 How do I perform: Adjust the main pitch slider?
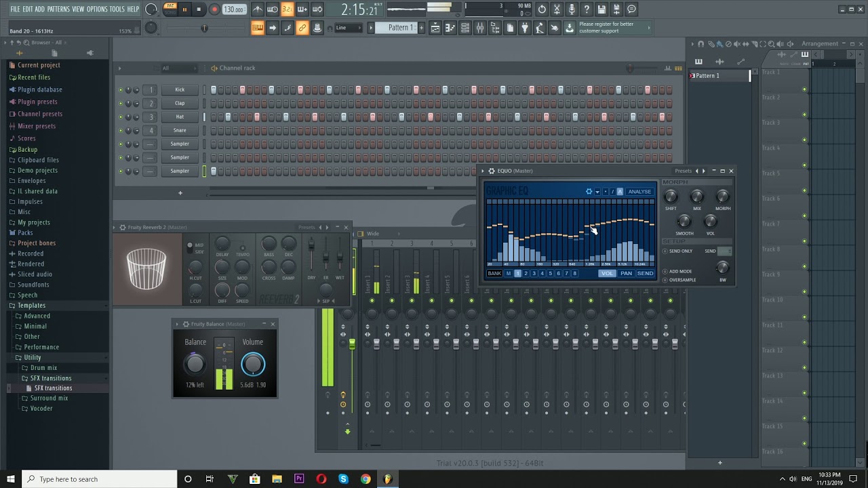[x=203, y=28]
